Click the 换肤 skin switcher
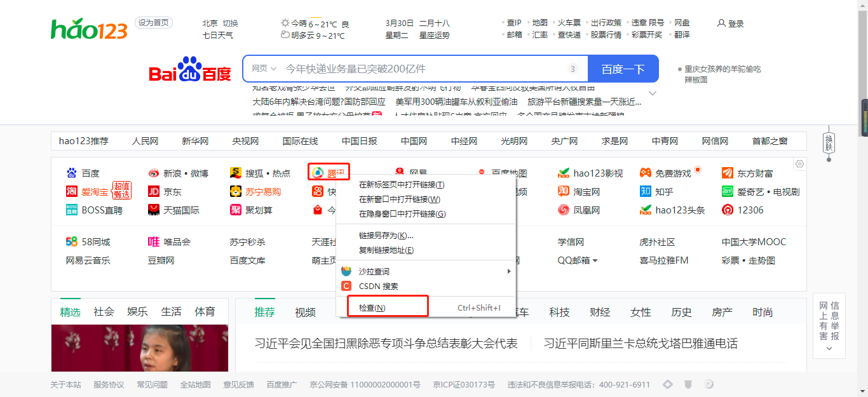Image resolution: width=868 pixels, height=397 pixels. [x=829, y=143]
